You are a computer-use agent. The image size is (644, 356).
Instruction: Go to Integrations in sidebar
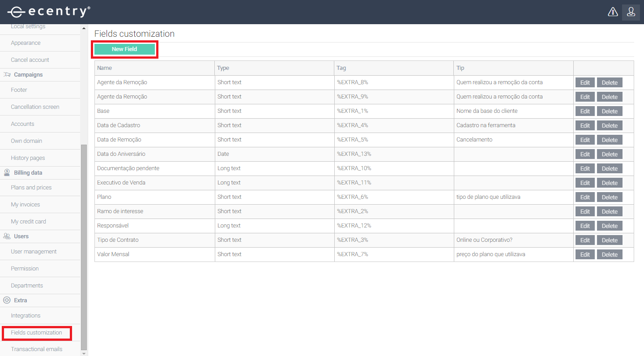(26, 316)
